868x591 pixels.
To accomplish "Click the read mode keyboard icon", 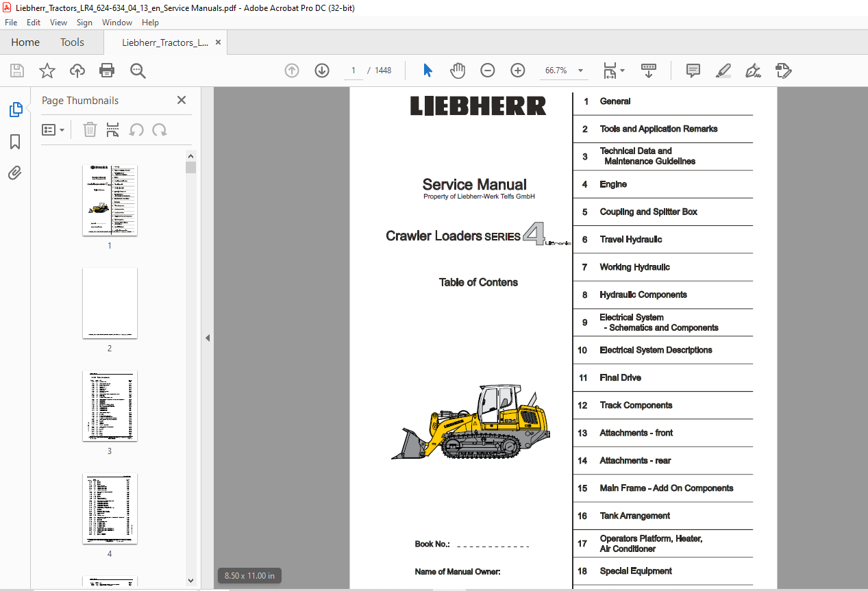I will [648, 71].
